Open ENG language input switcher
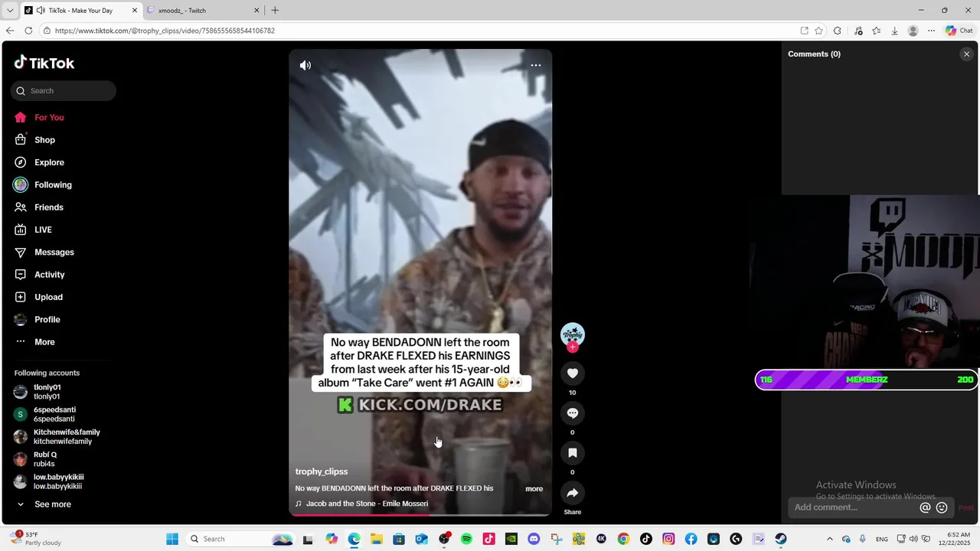980x551 pixels. pyautogui.click(x=882, y=539)
